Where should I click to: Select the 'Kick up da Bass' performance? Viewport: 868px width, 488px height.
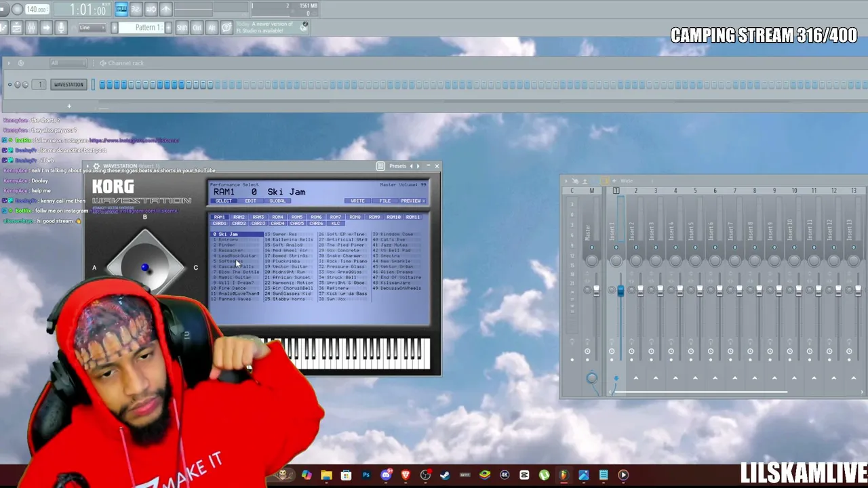click(x=343, y=294)
